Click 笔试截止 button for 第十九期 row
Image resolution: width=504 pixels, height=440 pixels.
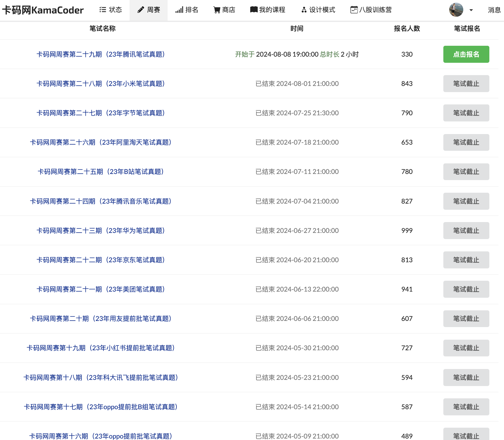click(466, 348)
